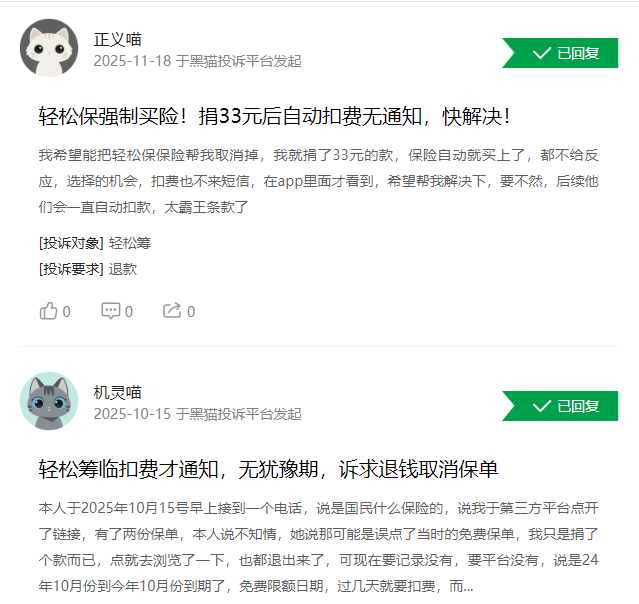639x604 pixels.
Task: Click the first complaint's body text paragraph
Action: [x=319, y=181]
